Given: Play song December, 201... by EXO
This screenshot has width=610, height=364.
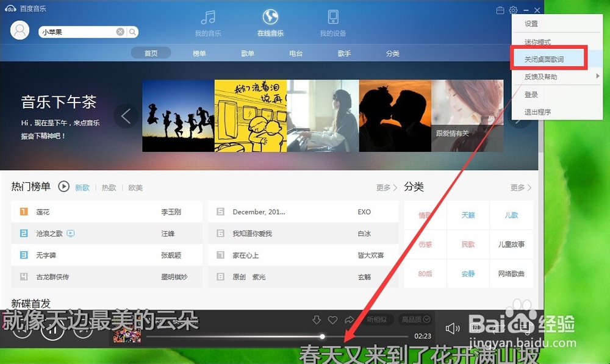Looking at the screenshot, I should point(303,212).
